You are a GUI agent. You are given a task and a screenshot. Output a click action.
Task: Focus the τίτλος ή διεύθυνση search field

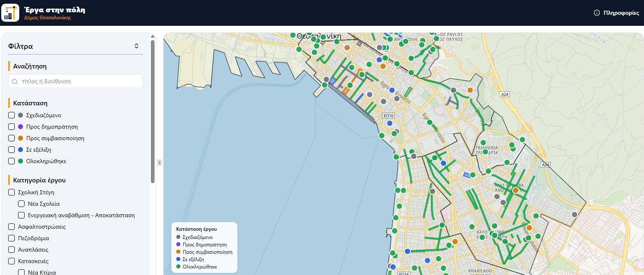(x=75, y=81)
